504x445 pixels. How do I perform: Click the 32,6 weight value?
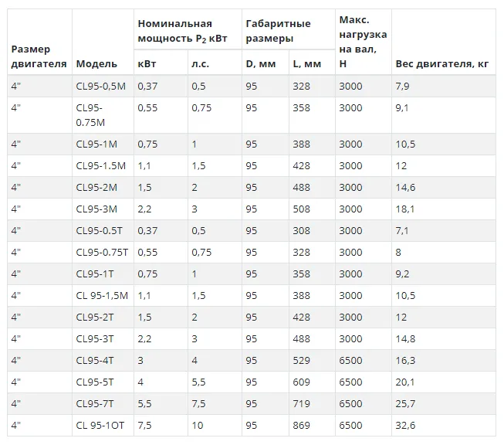click(405, 426)
